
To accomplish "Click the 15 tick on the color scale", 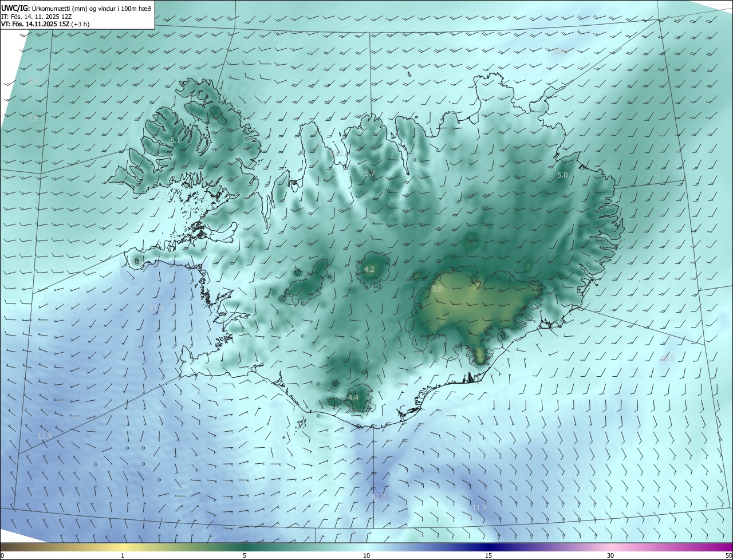I will [488, 555].
